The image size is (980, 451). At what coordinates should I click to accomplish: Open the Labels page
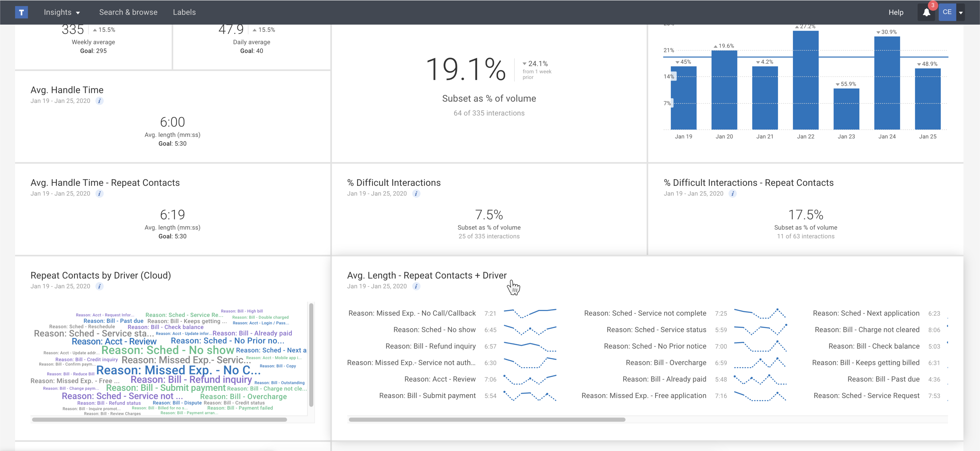click(184, 12)
